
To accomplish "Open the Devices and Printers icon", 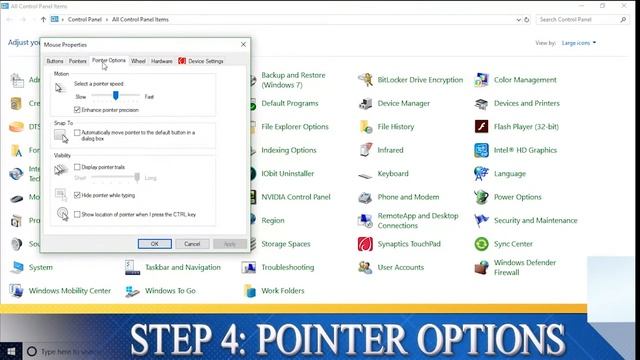I will [x=482, y=103].
